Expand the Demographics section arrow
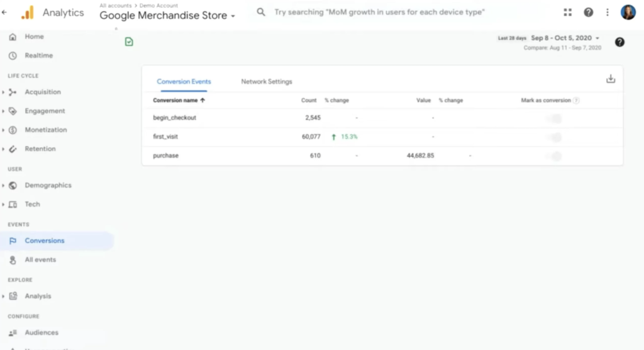This screenshot has width=644, height=350. (3, 186)
